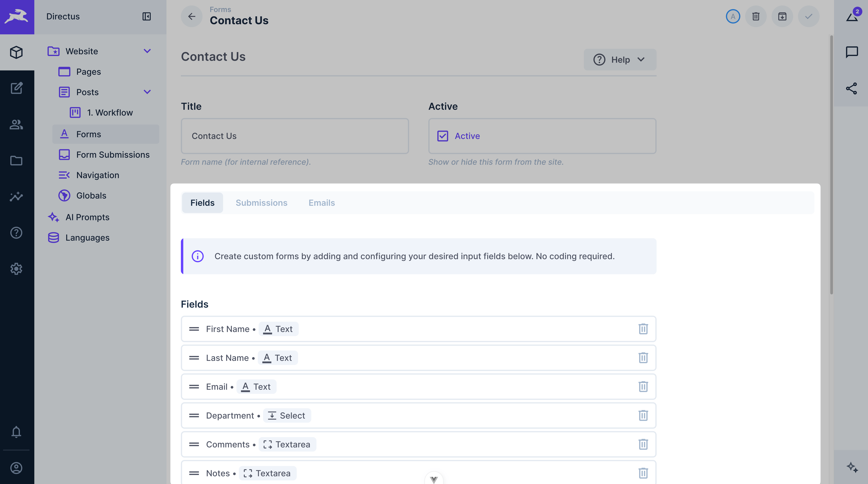Save form with the checkmark button
The image size is (868, 484).
click(x=808, y=16)
